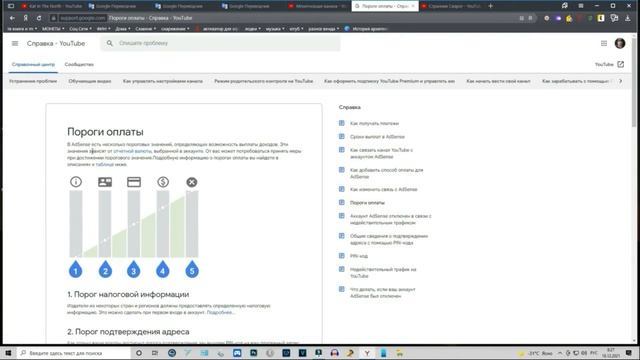This screenshot has width=640, height=360.
Task: Follow the "таблице" link in intro
Action: click(x=104, y=164)
